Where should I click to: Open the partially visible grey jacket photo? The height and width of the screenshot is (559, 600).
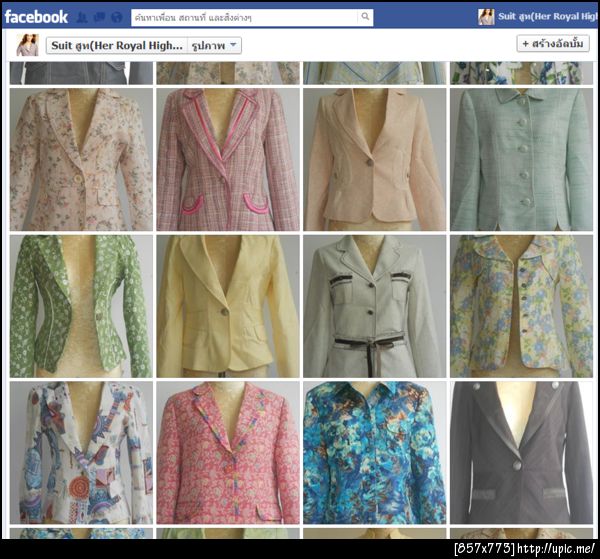[81, 73]
